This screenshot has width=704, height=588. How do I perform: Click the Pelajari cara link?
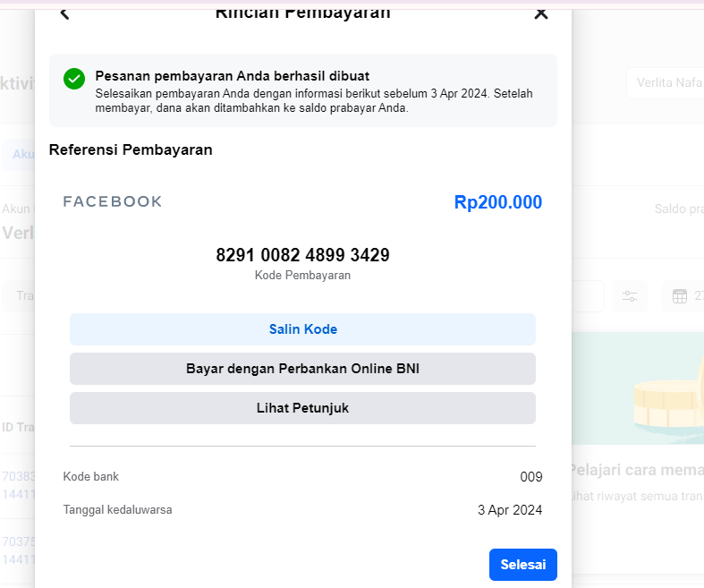(637, 471)
